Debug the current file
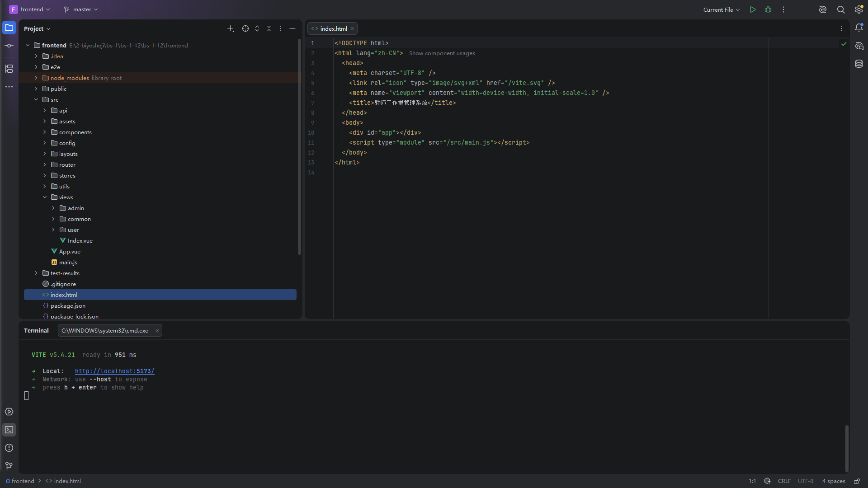 (x=768, y=9)
